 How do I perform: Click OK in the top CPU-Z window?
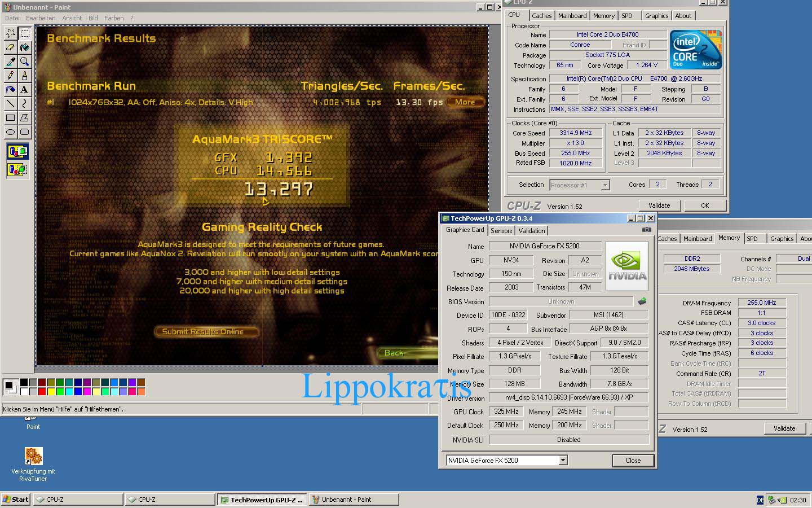pos(705,205)
